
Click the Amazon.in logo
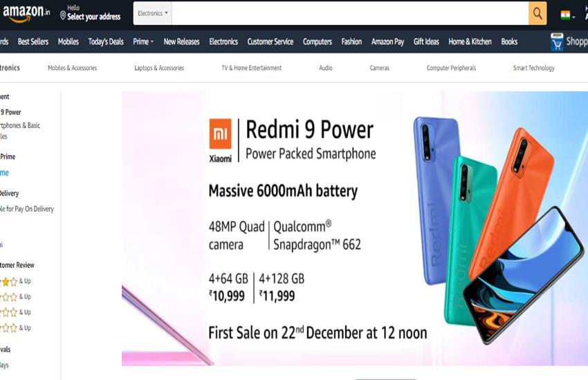(26, 13)
